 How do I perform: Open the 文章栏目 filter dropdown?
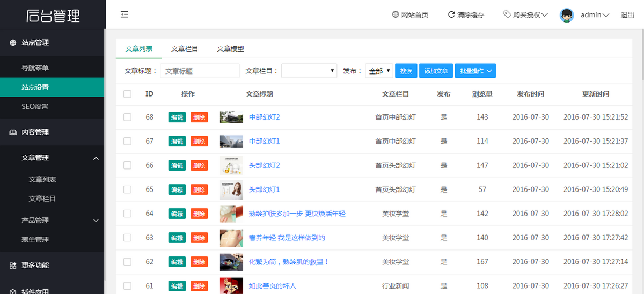pos(309,71)
